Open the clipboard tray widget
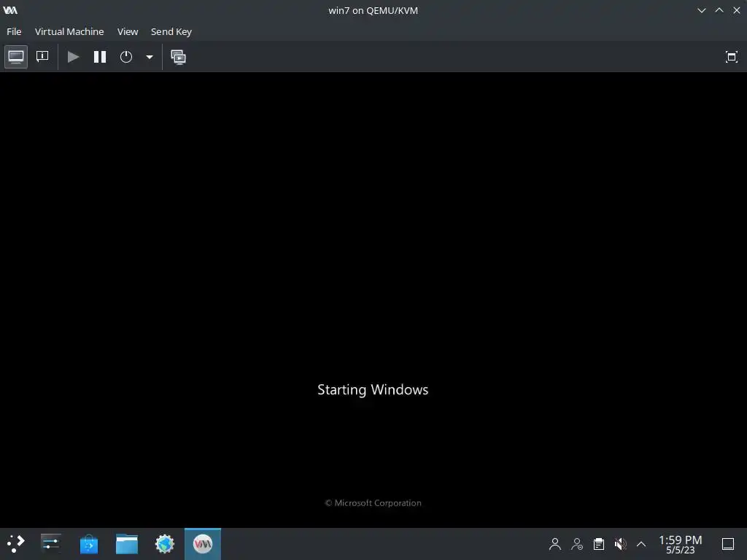The width and height of the screenshot is (747, 560). 599,544
